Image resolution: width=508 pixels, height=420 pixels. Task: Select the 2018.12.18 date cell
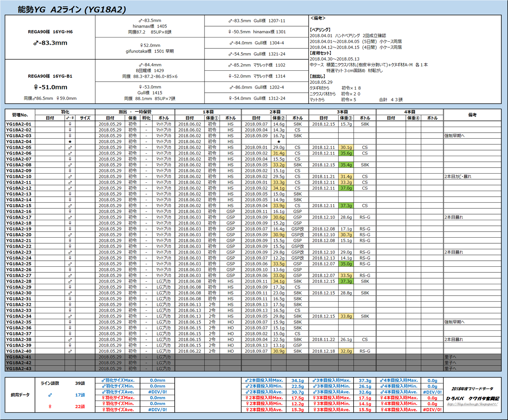pyautogui.click(x=323, y=351)
